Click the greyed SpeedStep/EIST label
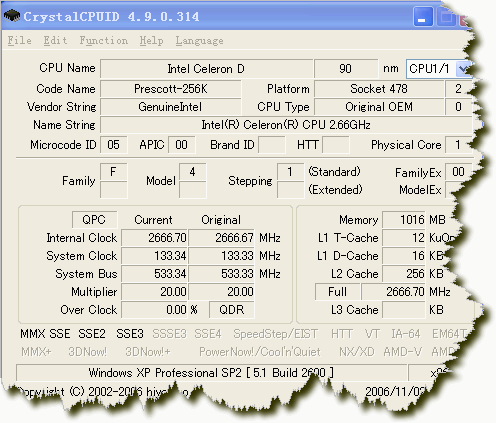The image size is (496, 423). [276, 334]
